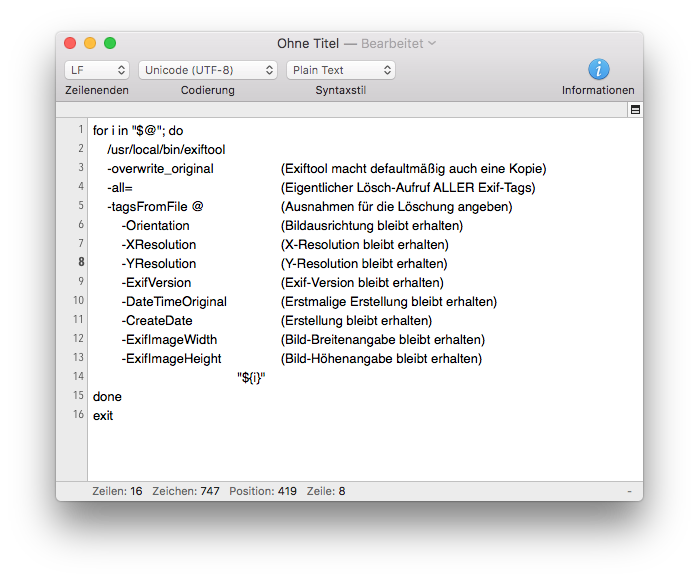Close the window with the red button
699x581 pixels.
(70, 43)
